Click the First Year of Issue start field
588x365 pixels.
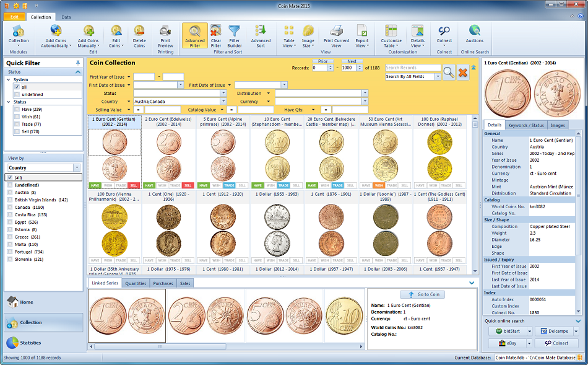(x=144, y=77)
